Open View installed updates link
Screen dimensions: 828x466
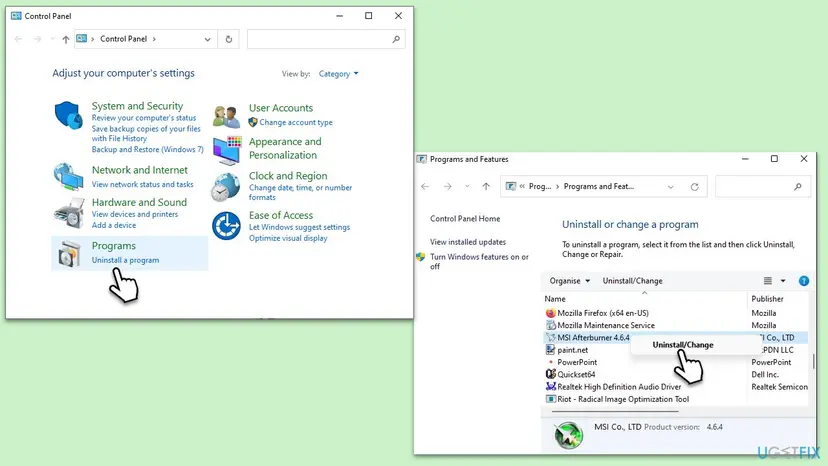(468, 242)
